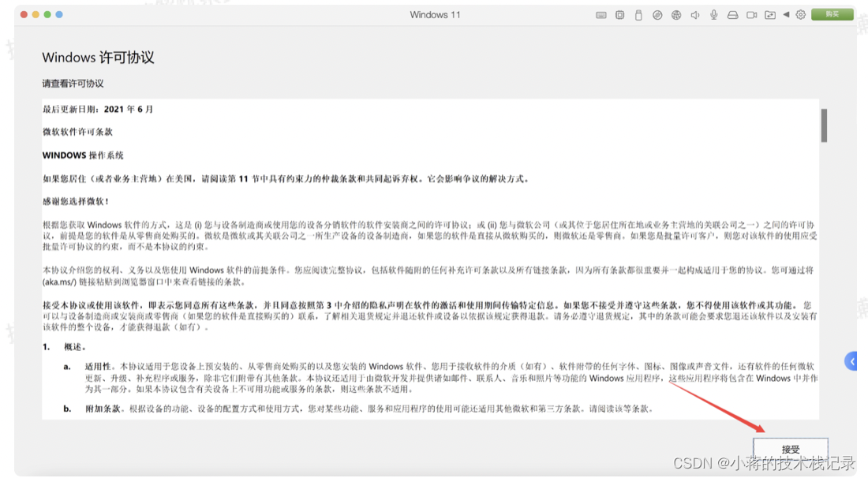Open the network globe icon
Screen dimensions: 868x478
[676, 15]
